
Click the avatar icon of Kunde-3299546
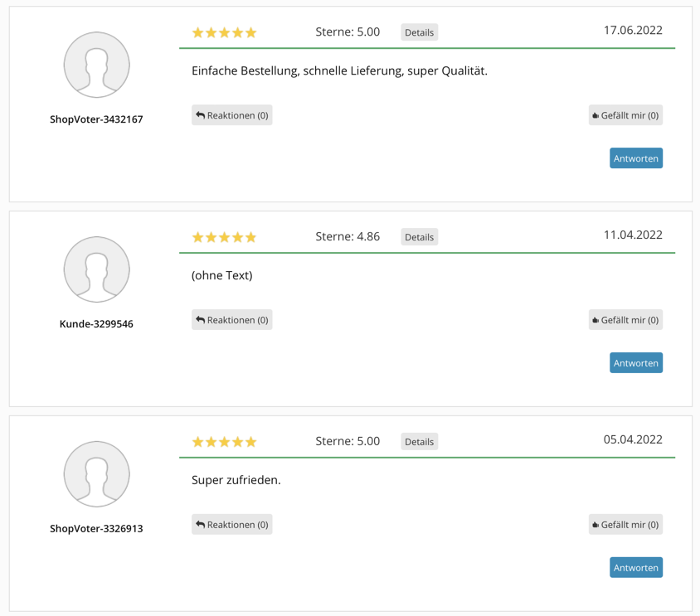pyautogui.click(x=96, y=269)
